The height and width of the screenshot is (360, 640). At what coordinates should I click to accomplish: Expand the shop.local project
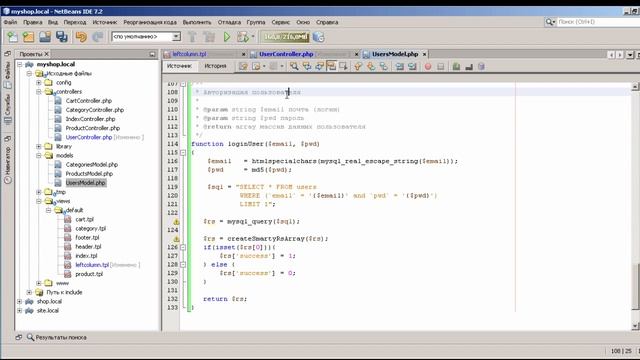pos(20,301)
